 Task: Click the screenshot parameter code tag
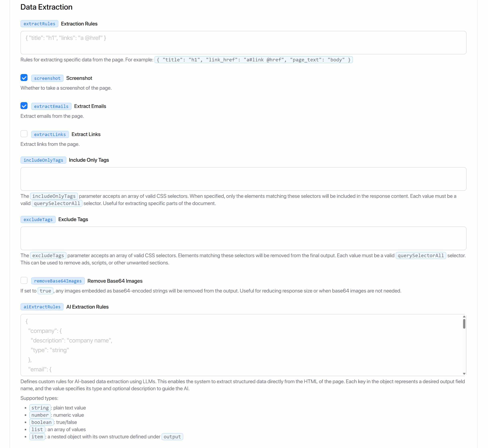[47, 78]
